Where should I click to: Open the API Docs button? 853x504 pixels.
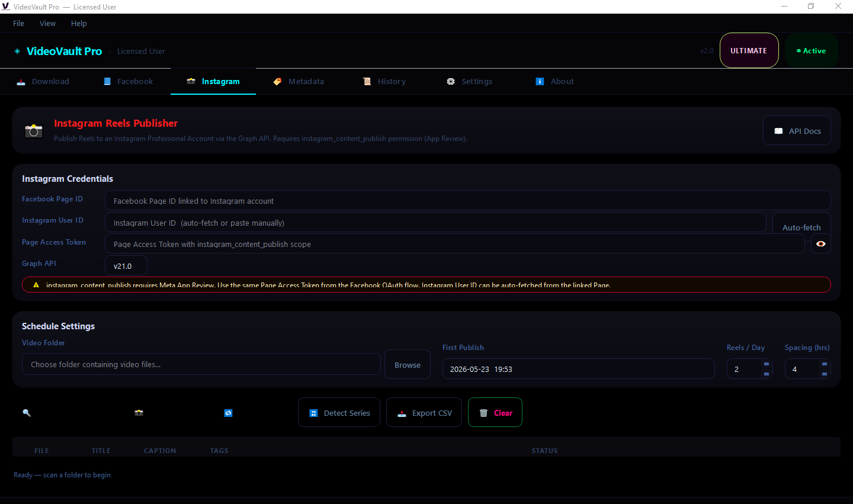(797, 131)
